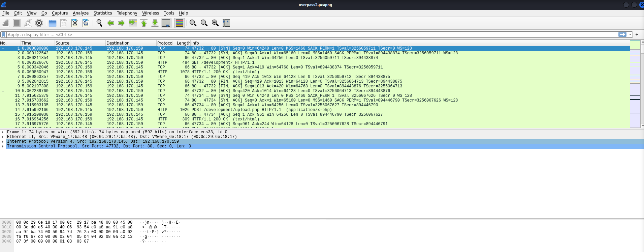Jump to the first packet

(144, 23)
